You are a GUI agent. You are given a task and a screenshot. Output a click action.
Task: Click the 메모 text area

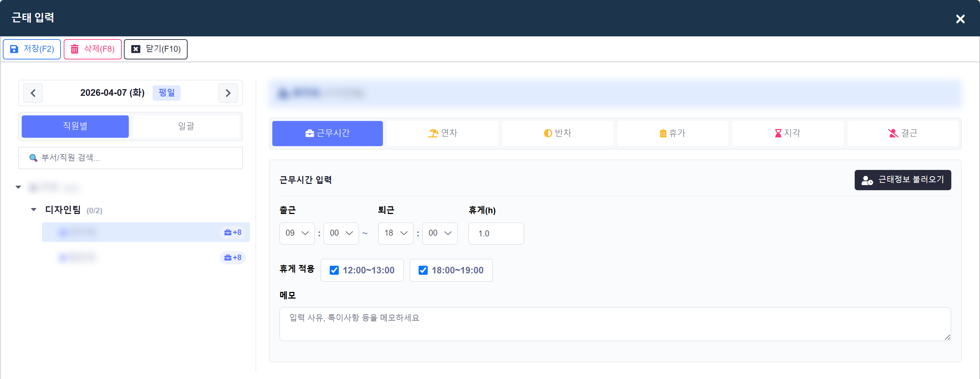(615, 324)
